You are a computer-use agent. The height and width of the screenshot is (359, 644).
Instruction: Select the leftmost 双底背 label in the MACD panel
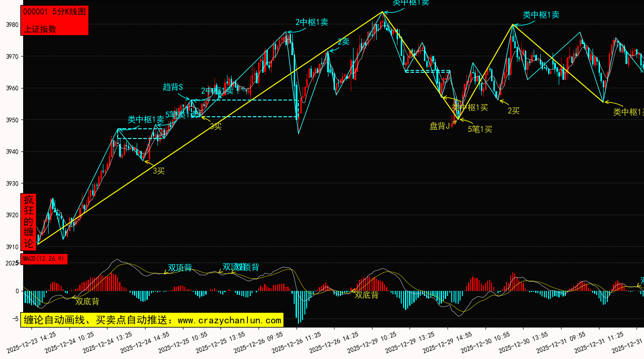point(87,302)
